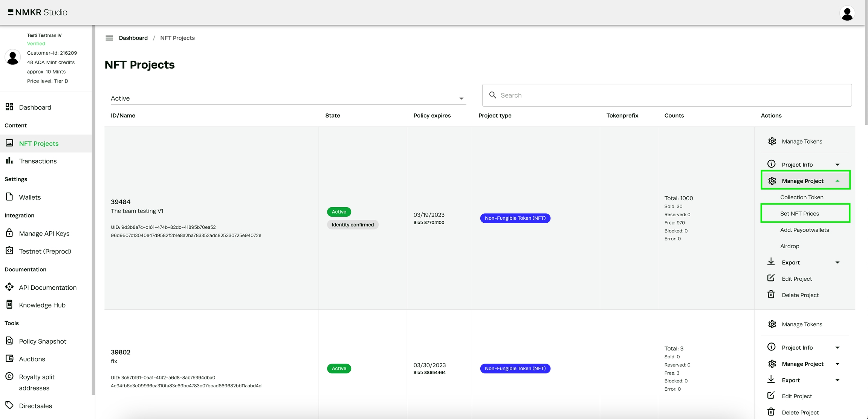Open the user account avatar at top right
This screenshot has width=868, height=419.
click(x=847, y=14)
